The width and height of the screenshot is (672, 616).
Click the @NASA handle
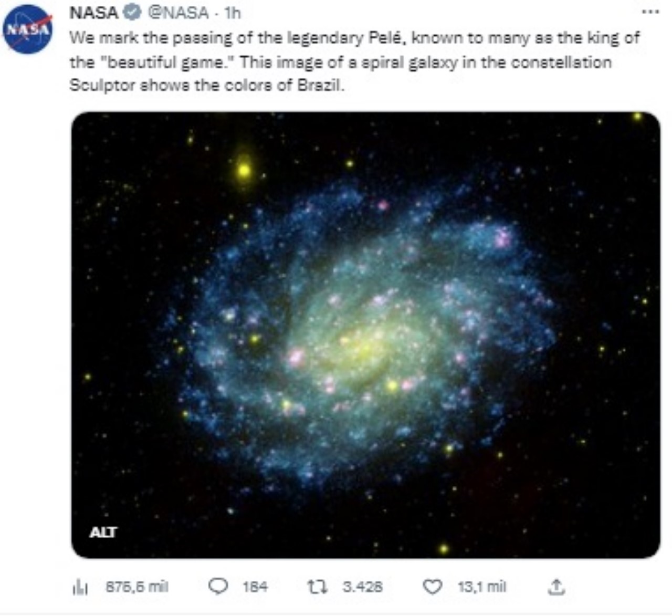[178, 13]
